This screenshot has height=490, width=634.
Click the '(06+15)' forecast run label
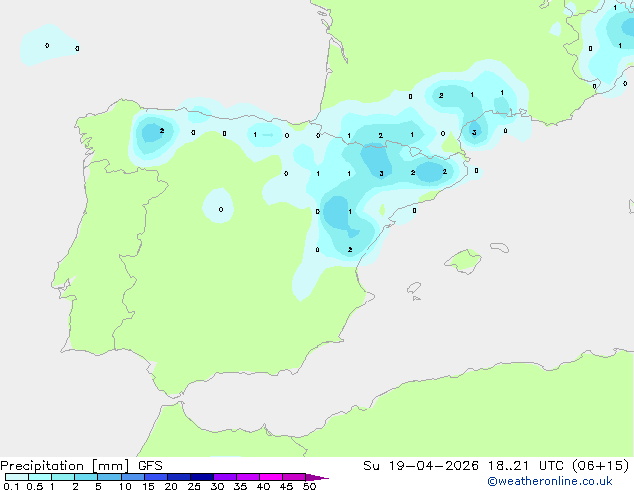pos(602,466)
